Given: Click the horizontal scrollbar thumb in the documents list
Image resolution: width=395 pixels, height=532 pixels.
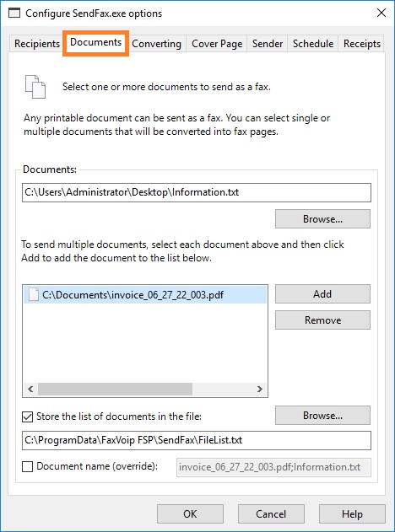Looking at the screenshot, I should (x=115, y=389).
